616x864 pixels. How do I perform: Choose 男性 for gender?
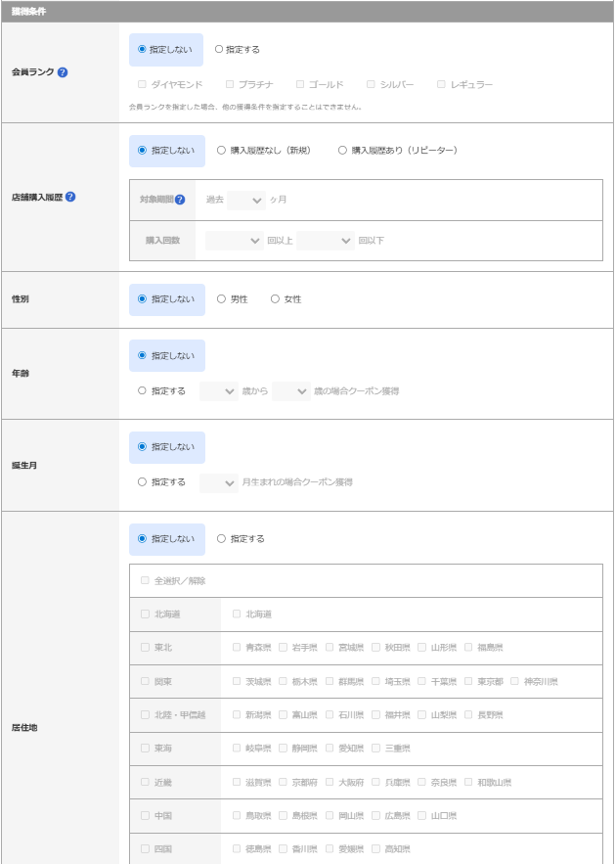pyautogui.click(x=222, y=299)
